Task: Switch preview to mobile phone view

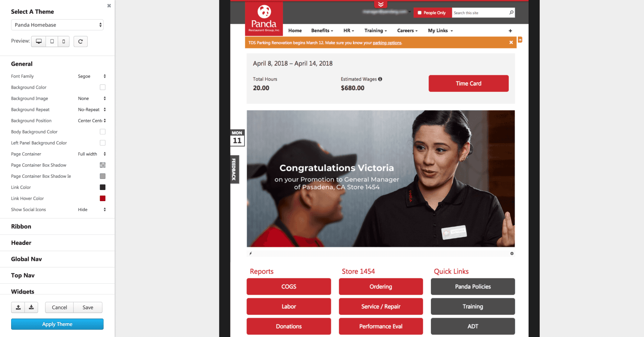Action: click(64, 41)
